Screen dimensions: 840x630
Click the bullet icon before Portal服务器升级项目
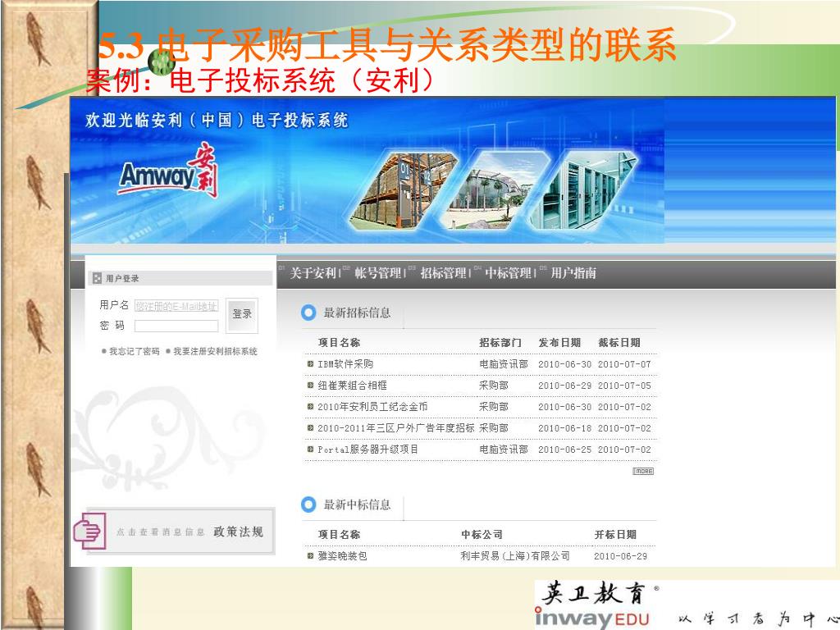coord(310,450)
